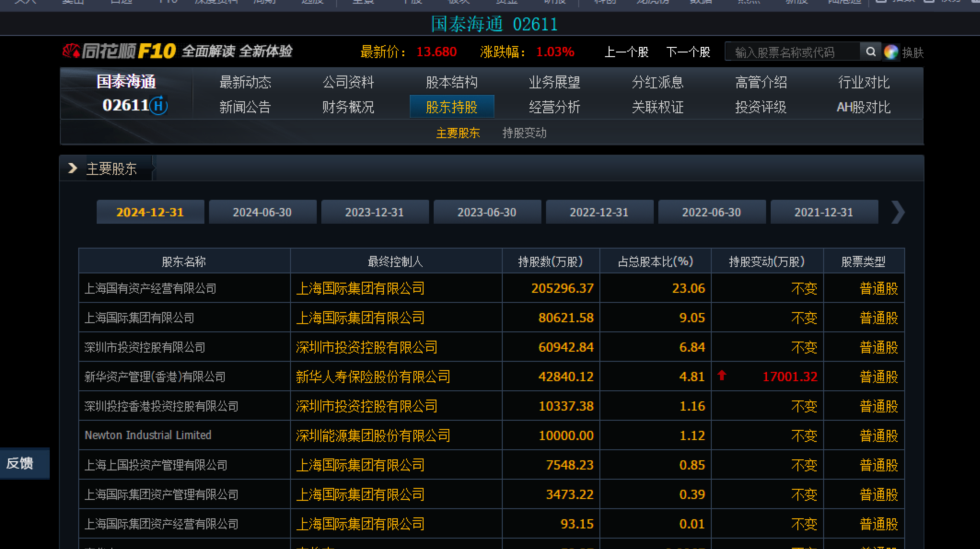Open the 投资评级 tab
980x549 pixels.
pos(761,107)
